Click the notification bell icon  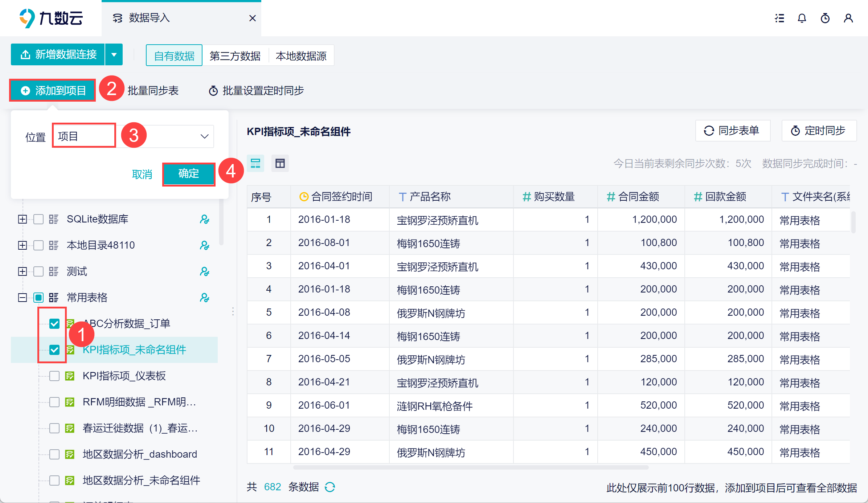click(x=802, y=18)
